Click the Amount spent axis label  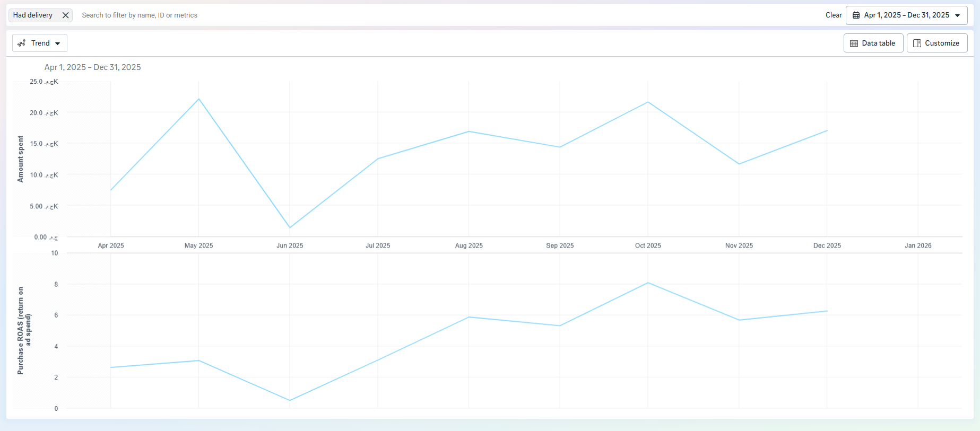pyautogui.click(x=21, y=159)
